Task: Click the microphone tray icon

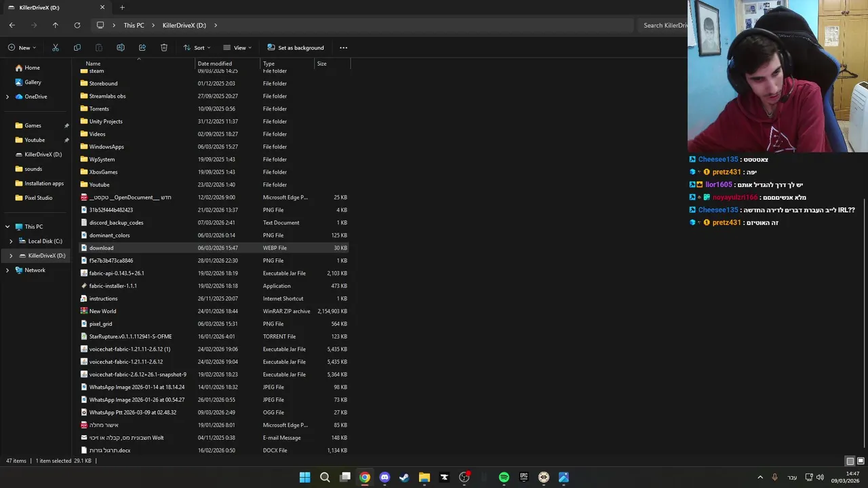Action: (x=774, y=477)
